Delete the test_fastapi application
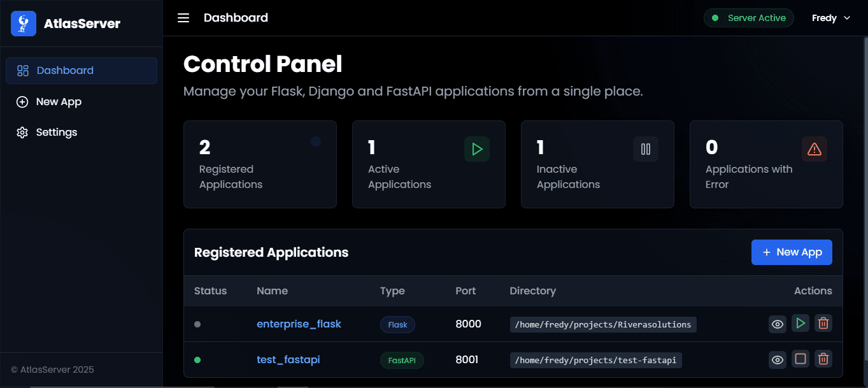 823,359
